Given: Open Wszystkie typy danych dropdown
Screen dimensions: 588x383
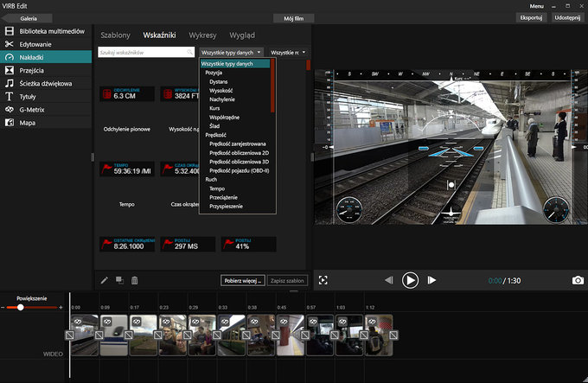Looking at the screenshot, I should (232, 53).
